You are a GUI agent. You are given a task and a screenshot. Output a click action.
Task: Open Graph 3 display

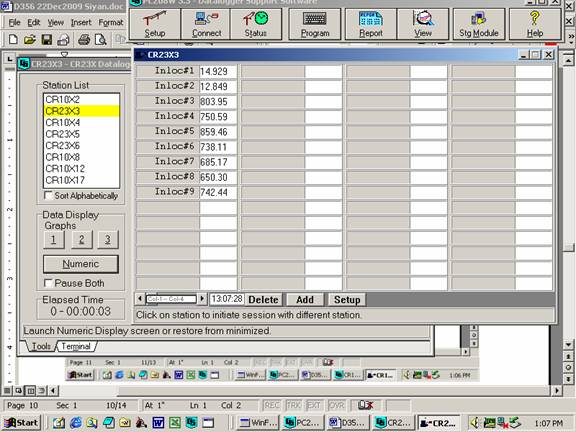click(108, 240)
